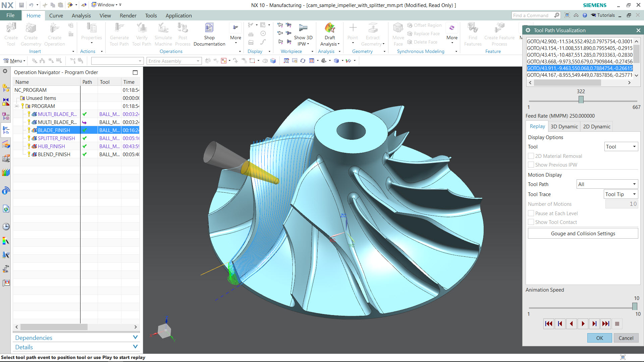Play tool path replay forward
The height and width of the screenshot is (362, 644).
pos(583,324)
